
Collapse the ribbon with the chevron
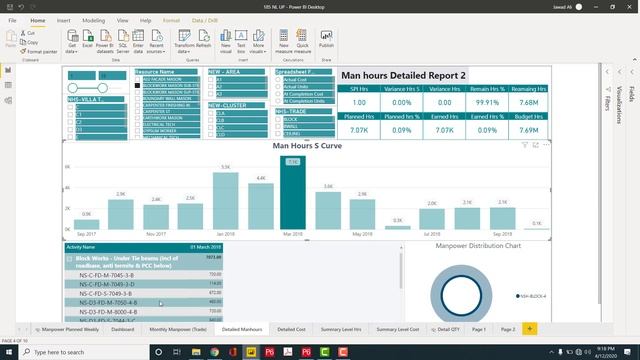click(635, 60)
